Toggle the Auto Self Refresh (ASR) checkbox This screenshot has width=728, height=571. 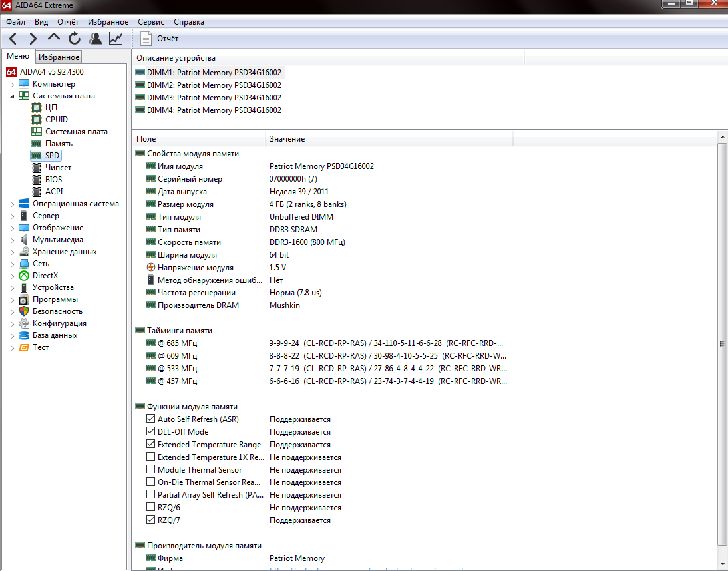(x=150, y=419)
